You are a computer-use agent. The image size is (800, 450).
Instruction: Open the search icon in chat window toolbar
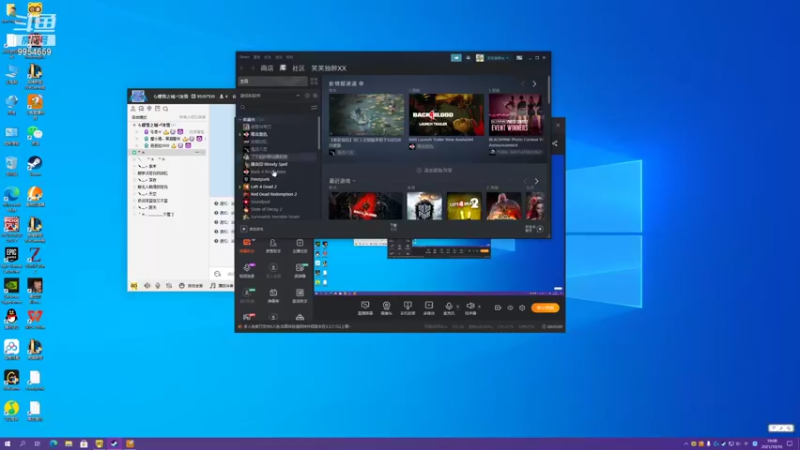(x=165, y=109)
